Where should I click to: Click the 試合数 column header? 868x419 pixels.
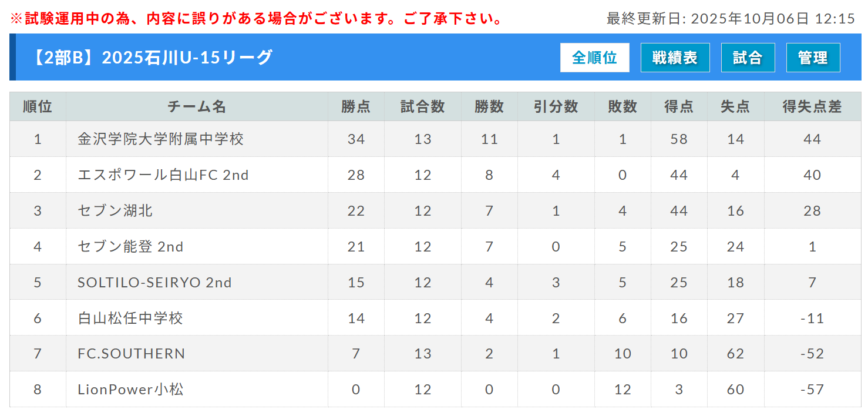[422, 107]
